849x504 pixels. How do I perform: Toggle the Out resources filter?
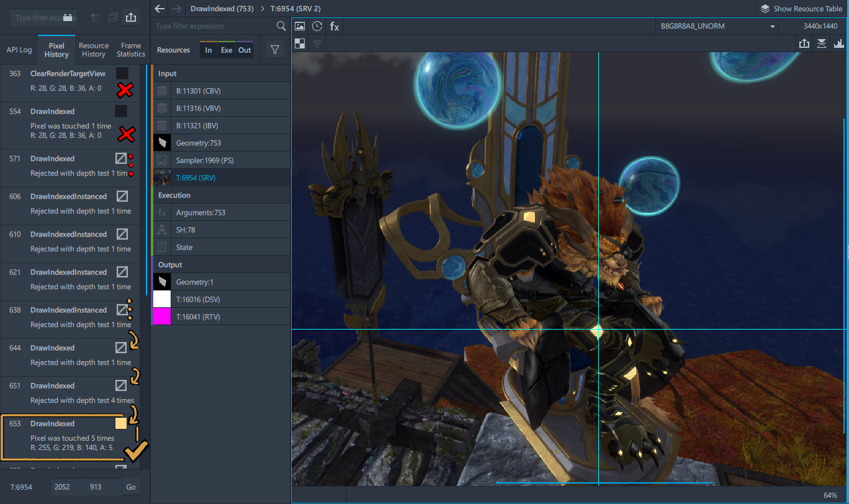click(x=245, y=50)
